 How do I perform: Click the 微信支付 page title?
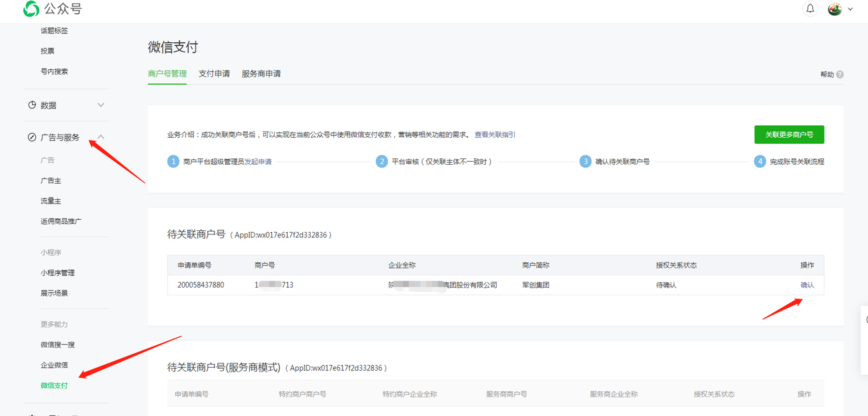pos(173,47)
